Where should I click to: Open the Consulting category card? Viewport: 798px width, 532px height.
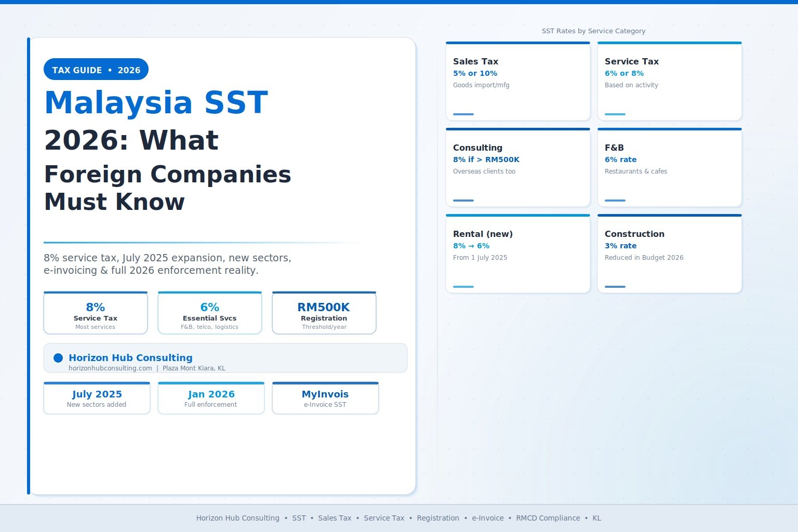pyautogui.click(x=517, y=167)
